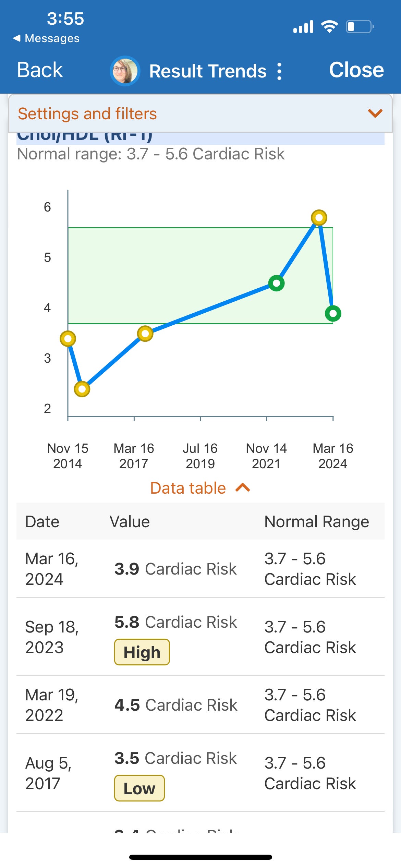Screen dimensions: 401x868
Task: Select the highest yellow data point on chart
Action: click(319, 218)
